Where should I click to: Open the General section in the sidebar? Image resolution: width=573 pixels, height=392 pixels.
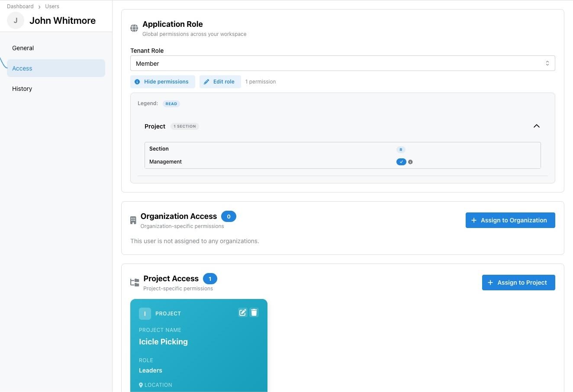coord(23,48)
